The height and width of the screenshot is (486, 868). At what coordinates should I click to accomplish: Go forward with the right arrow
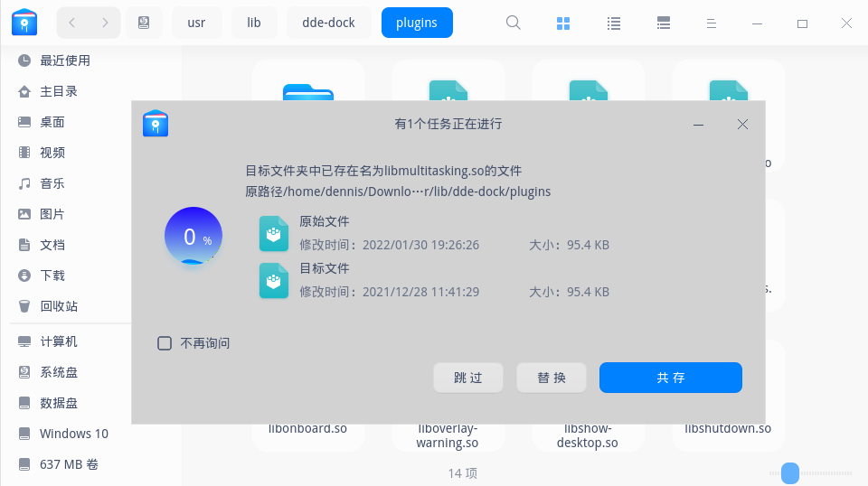[x=105, y=23]
